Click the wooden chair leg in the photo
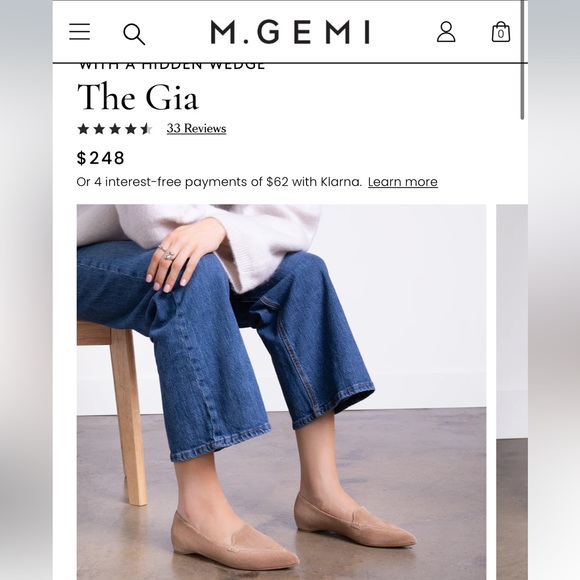 tap(128, 416)
